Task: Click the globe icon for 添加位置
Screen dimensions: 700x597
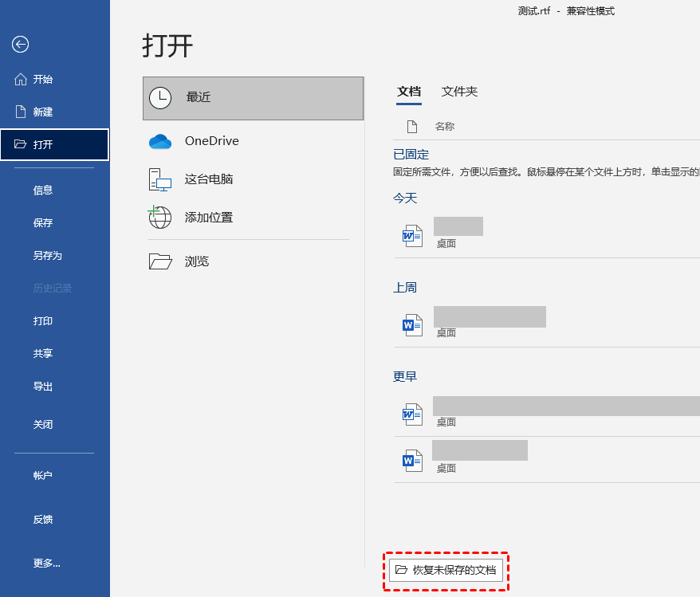Action: (x=159, y=217)
